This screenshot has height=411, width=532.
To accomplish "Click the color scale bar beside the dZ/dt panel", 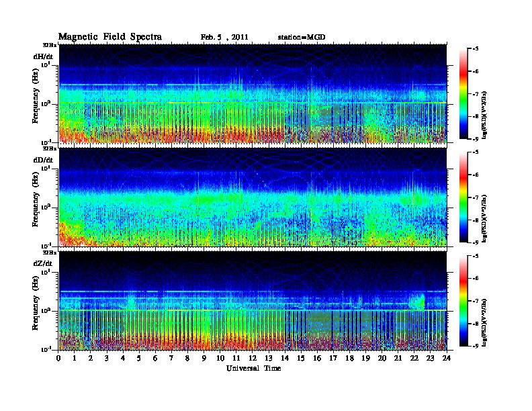I will click(x=463, y=301).
